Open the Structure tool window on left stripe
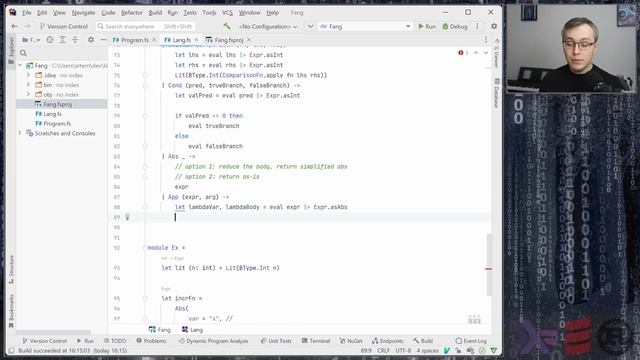 (x=11, y=269)
